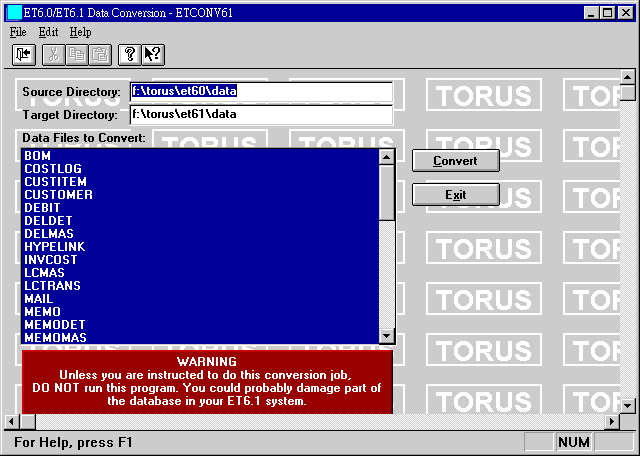Click the Paste clipboard toolbar icon
This screenshot has width=640, height=456.
100,55
